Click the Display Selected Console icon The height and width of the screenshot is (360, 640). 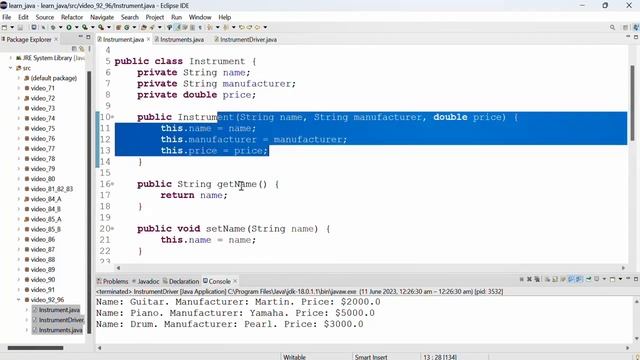(596, 279)
